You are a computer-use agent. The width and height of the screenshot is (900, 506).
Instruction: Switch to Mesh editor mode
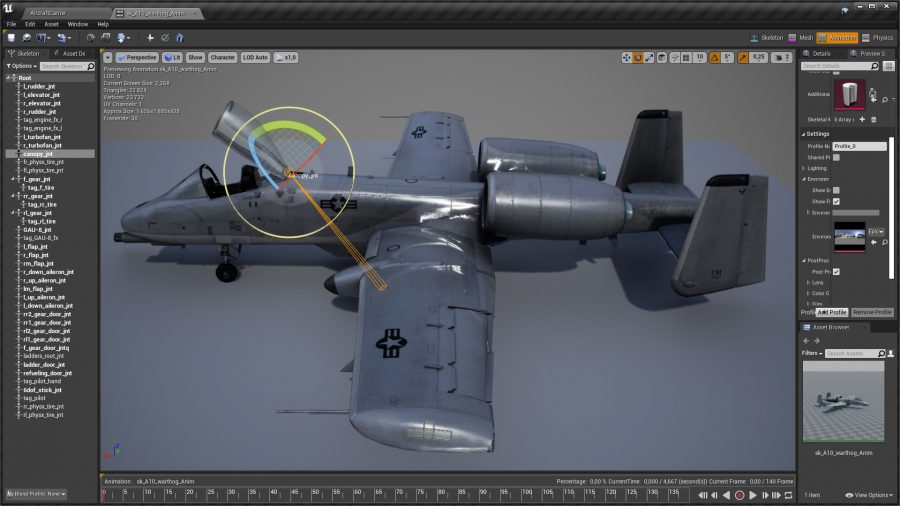coord(800,38)
